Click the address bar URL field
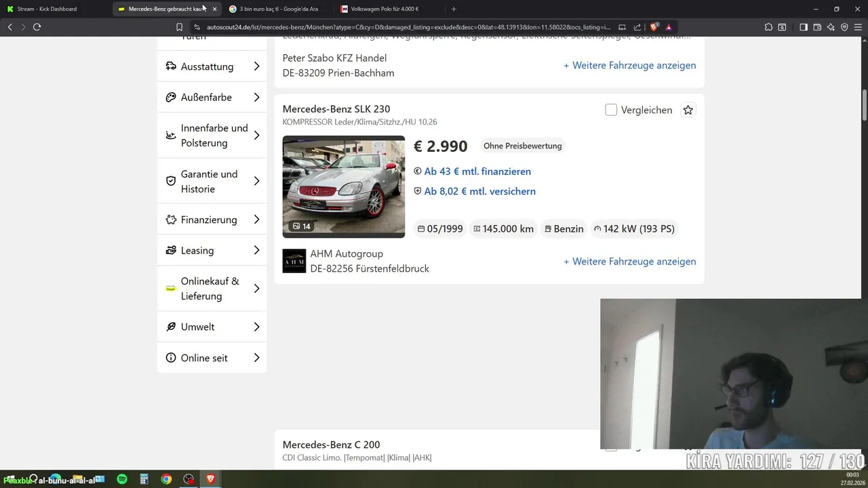 point(407,27)
